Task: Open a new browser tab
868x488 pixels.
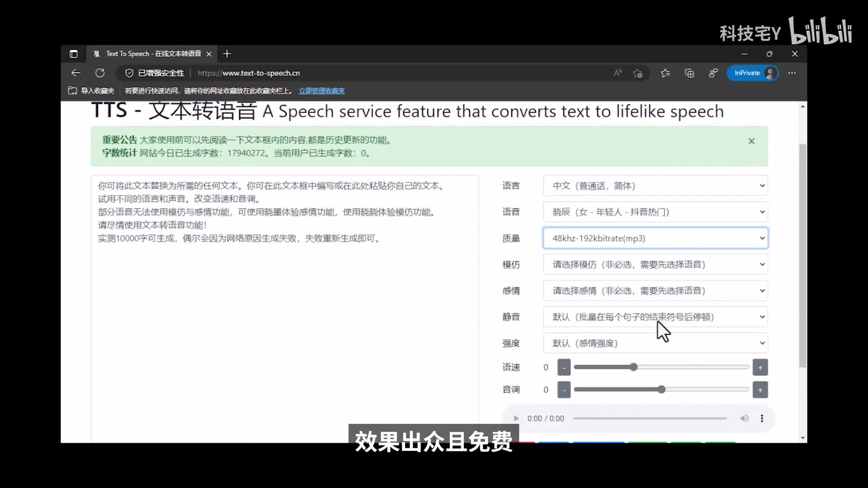Action: 227,54
